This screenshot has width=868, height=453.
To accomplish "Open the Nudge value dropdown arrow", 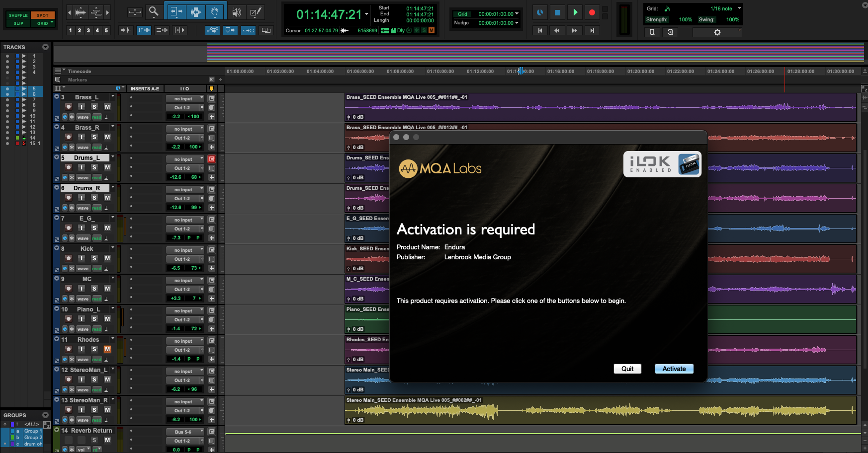I will click(517, 23).
